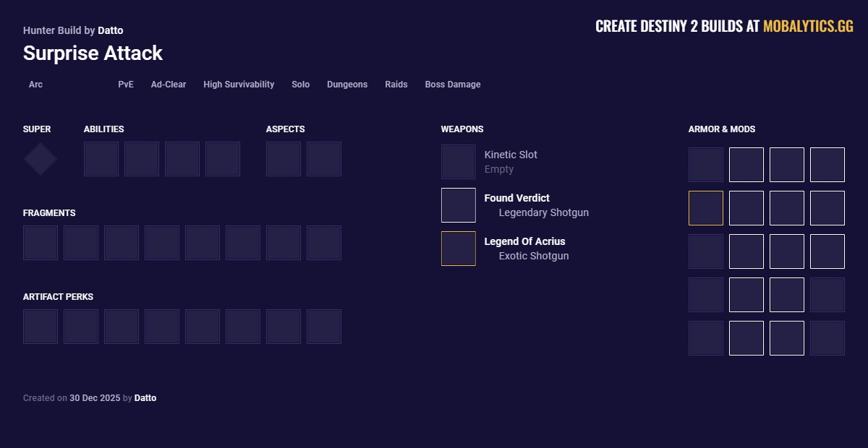
Task: Select the Boss Damage tag
Action: click(453, 85)
